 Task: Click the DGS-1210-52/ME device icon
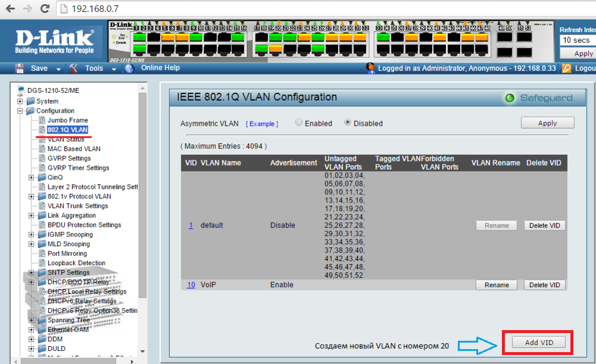(x=21, y=91)
